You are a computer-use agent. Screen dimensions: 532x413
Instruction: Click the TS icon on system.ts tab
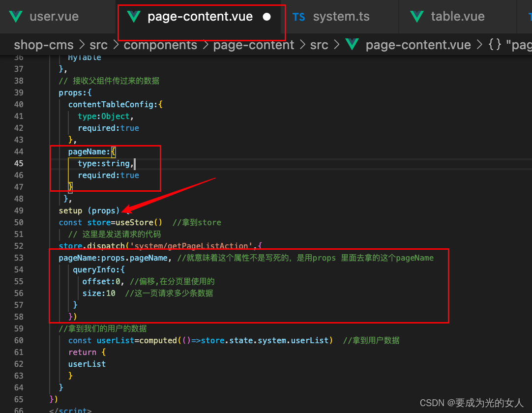point(298,17)
